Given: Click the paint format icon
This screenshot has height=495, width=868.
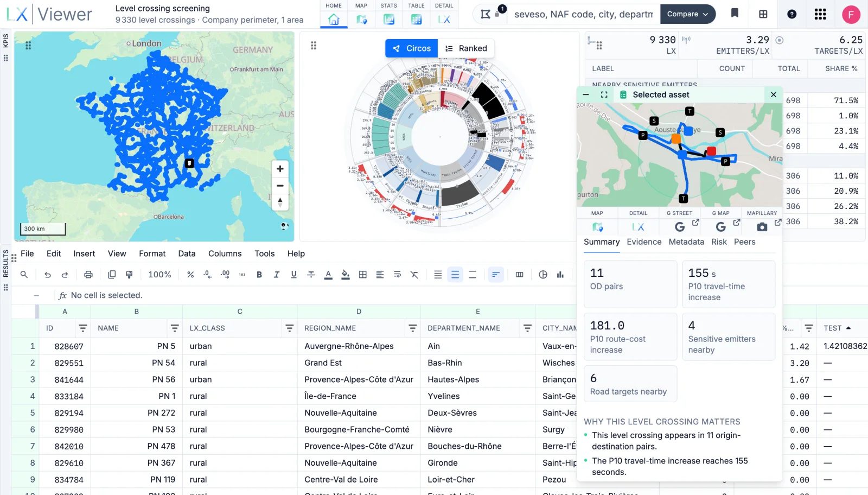Looking at the screenshot, I should [129, 275].
